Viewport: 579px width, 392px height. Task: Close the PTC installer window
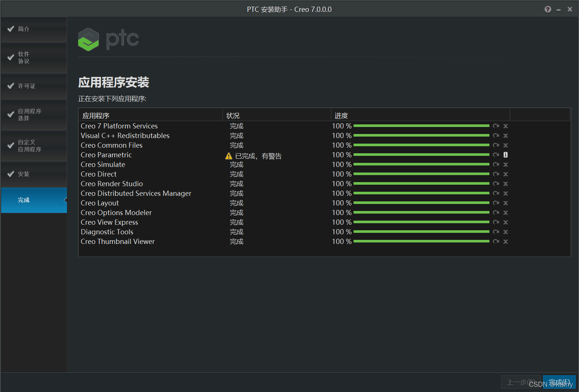point(570,9)
